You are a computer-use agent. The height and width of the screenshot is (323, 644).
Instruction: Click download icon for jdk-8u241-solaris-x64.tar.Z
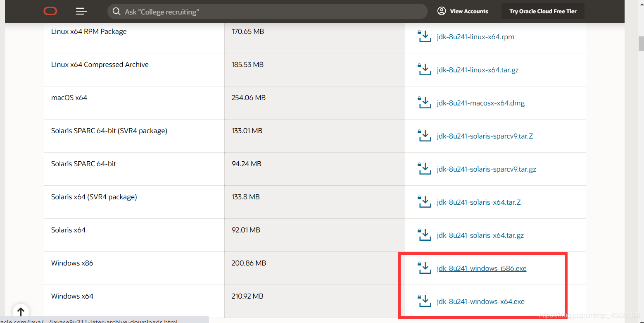coord(424,202)
